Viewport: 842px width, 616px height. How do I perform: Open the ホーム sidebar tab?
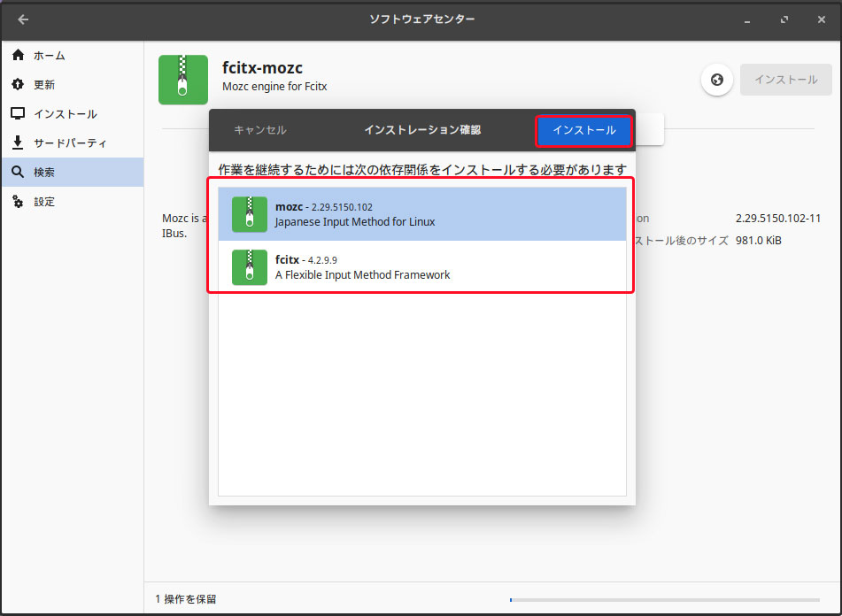tap(50, 56)
